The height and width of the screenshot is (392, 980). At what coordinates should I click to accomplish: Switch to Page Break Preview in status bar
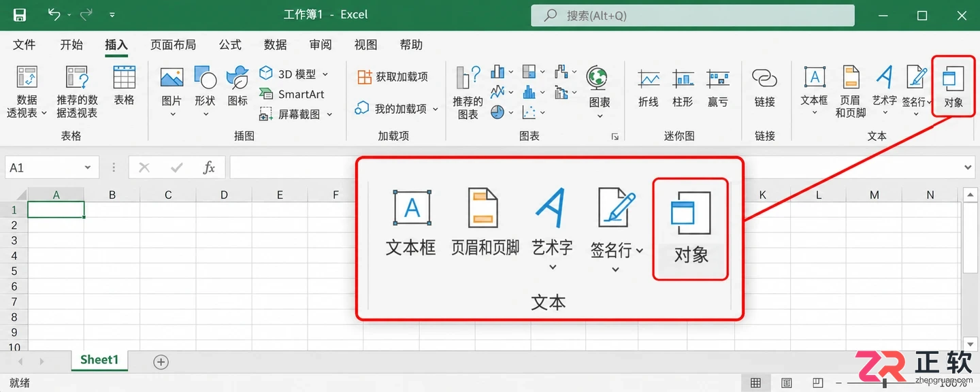[818, 383]
